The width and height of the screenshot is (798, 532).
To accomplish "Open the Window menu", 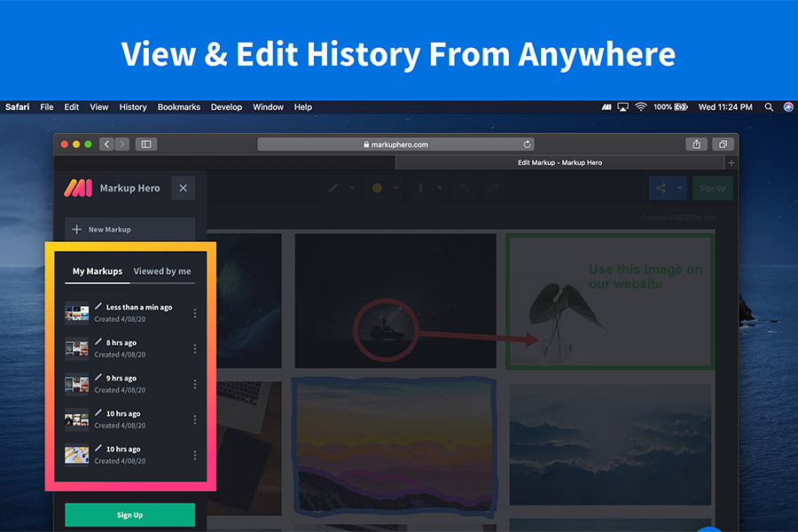I will [268, 107].
